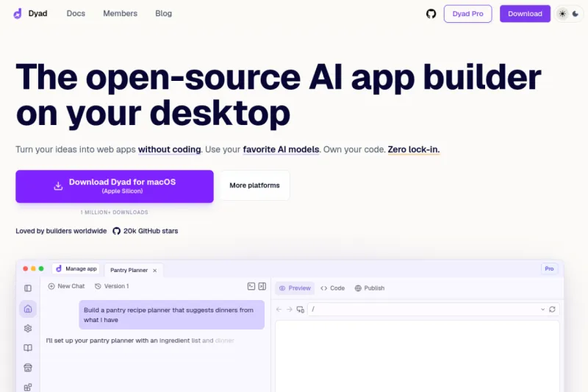Viewport: 588px width, 392px height.
Task: Click the integrations icon at sidebar bottom
Action: (28, 387)
